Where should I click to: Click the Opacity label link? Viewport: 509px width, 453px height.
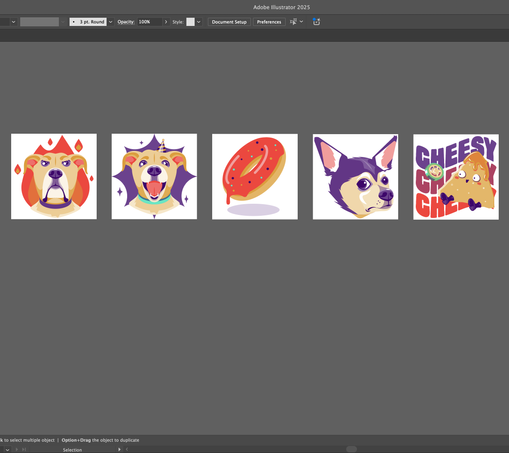[125, 22]
